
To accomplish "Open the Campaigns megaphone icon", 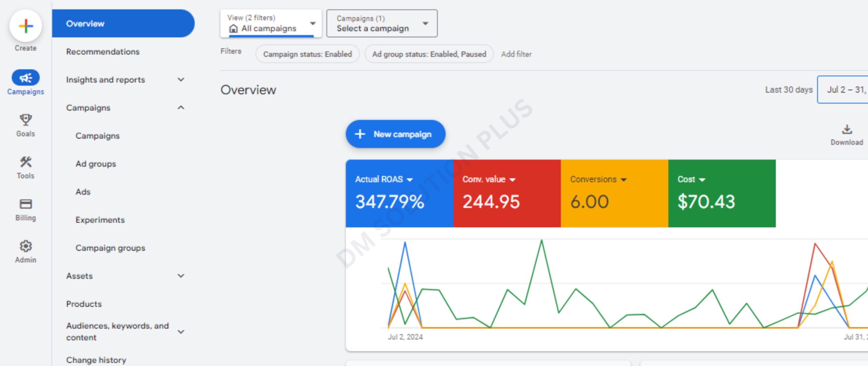I will pyautogui.click(x=25, y=78).
